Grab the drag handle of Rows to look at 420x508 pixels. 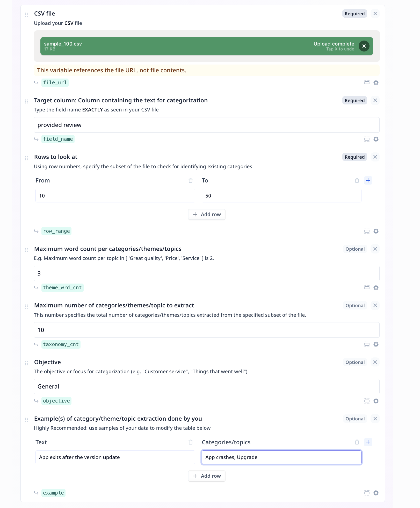point(26,158)
